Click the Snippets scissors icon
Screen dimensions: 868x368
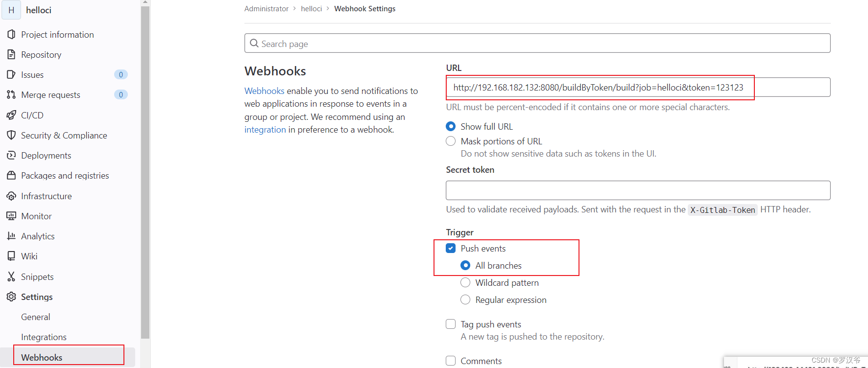[11, 276]
